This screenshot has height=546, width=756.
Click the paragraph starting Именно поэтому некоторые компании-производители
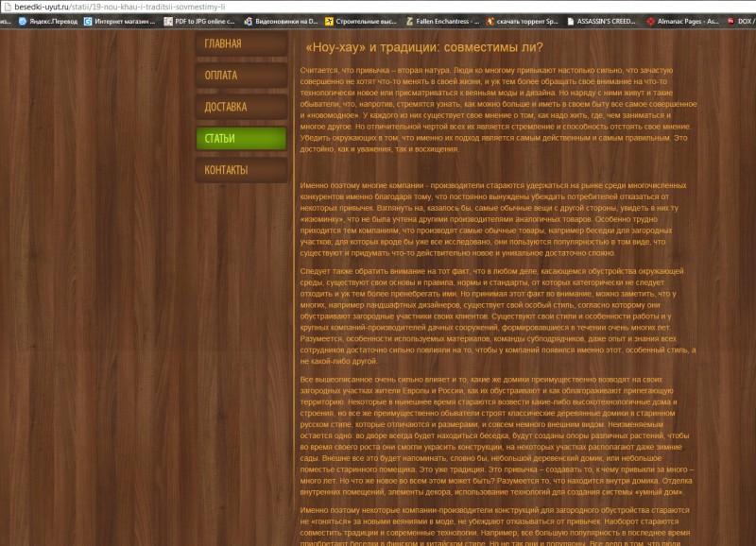pyautogui.click(x=494, y=527)
